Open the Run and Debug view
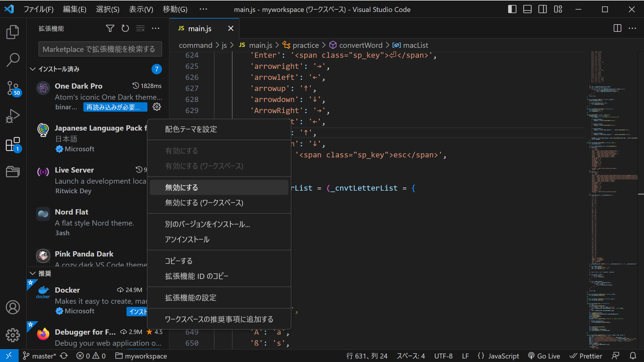 click(13, 116)
